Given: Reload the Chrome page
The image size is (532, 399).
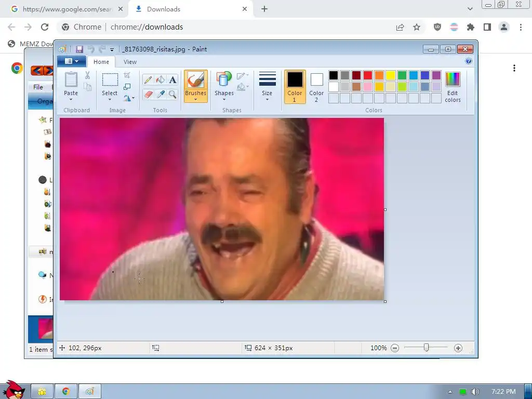Looking at the screenshot, I should pyautogui.click(x=45, y=27).
